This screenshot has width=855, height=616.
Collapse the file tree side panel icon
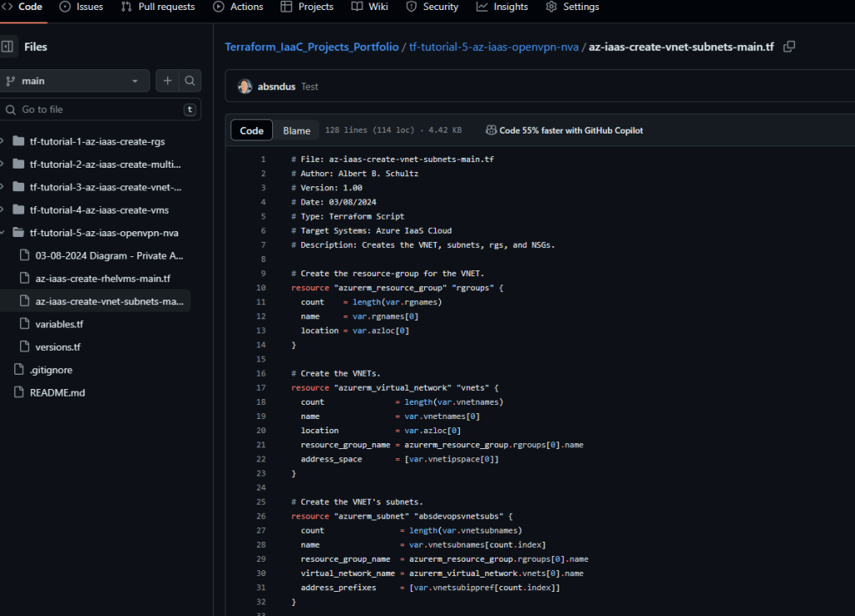pyautogui.click(x=8, y=47)
